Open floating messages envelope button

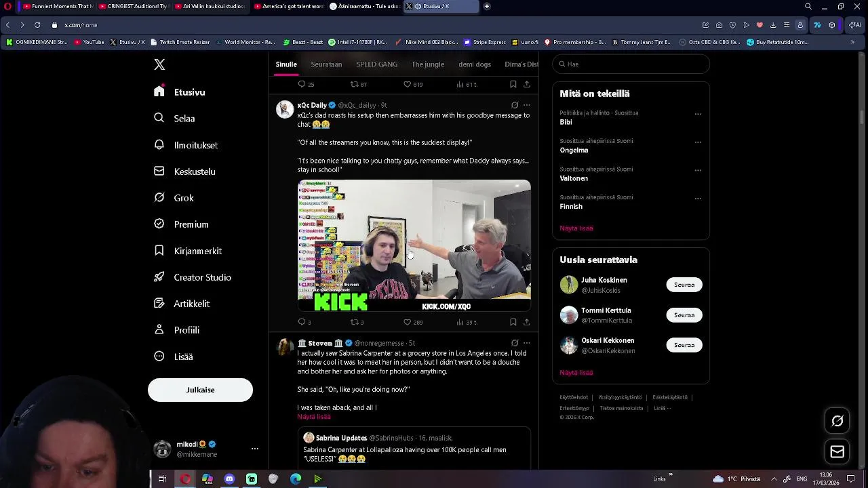click(x=837, y=452)
